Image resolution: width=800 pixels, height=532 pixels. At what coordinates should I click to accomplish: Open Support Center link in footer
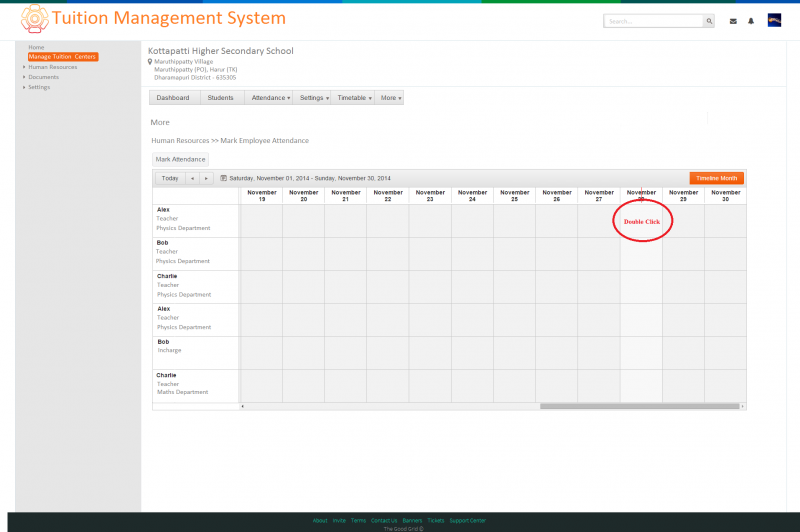click(x=468, y=521)
